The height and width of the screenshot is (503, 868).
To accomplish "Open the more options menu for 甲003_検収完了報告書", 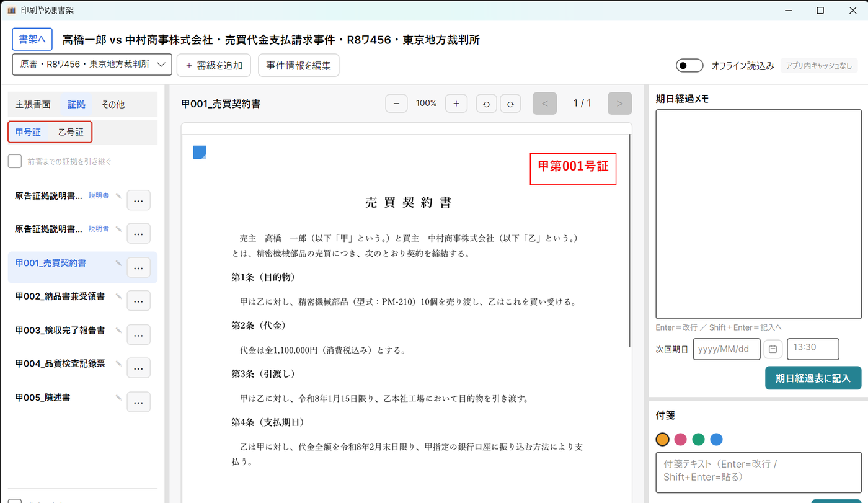I will point(138,334).
